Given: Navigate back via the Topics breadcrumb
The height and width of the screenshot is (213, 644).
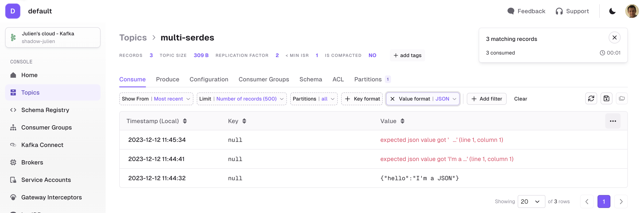Looking at the screenshot, I should click(x=133, y=37).
